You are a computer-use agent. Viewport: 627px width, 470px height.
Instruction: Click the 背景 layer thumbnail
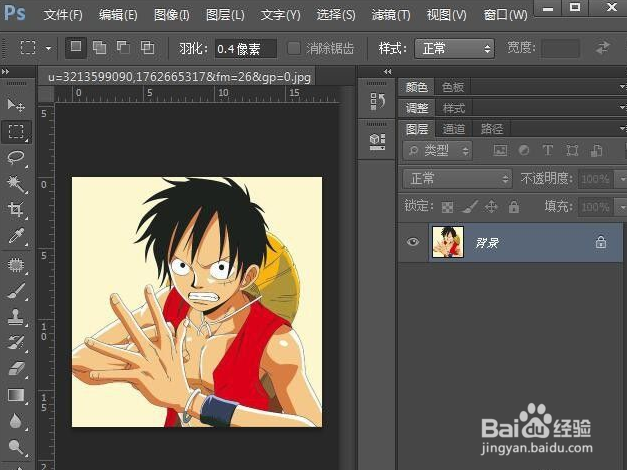click(448, 242)
